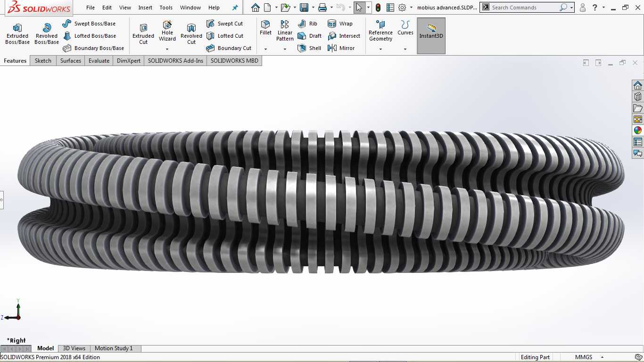Open the Appearances color ball in task pane
The width and height of the screenshot is (644, 362).
638,131
